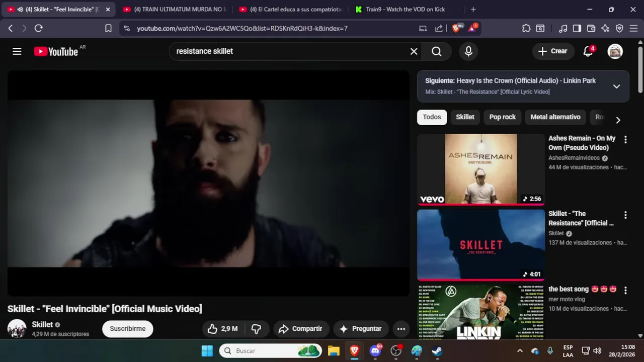Open the YouTube hamburger guide menu
644x362 pixels.
point(17,51)
